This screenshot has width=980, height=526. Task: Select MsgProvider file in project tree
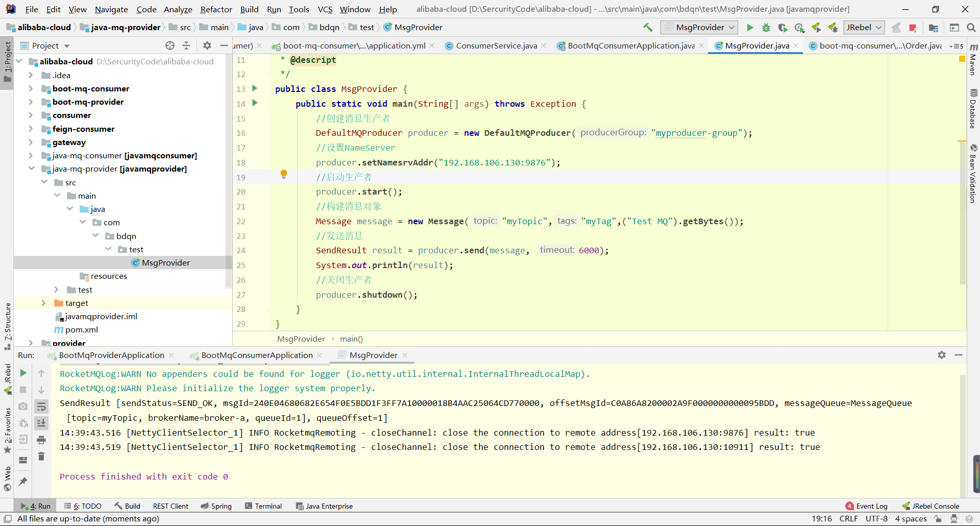tap(165, 262)
